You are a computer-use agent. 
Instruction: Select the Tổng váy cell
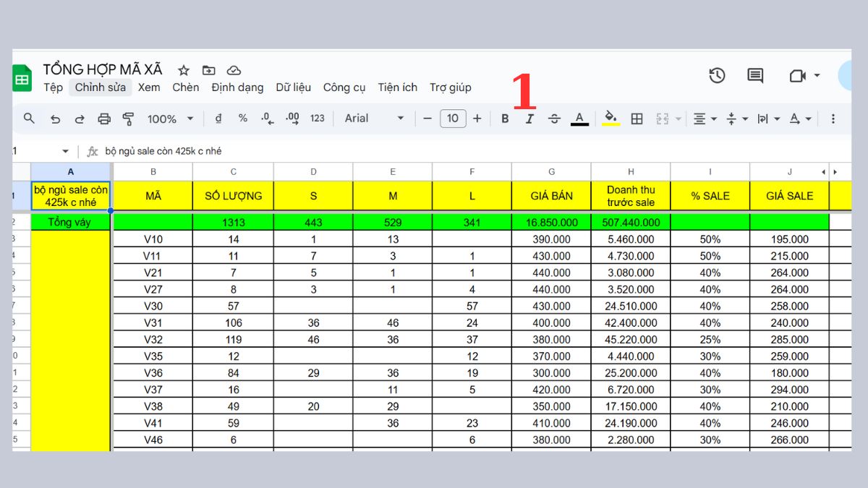(70, 222)
